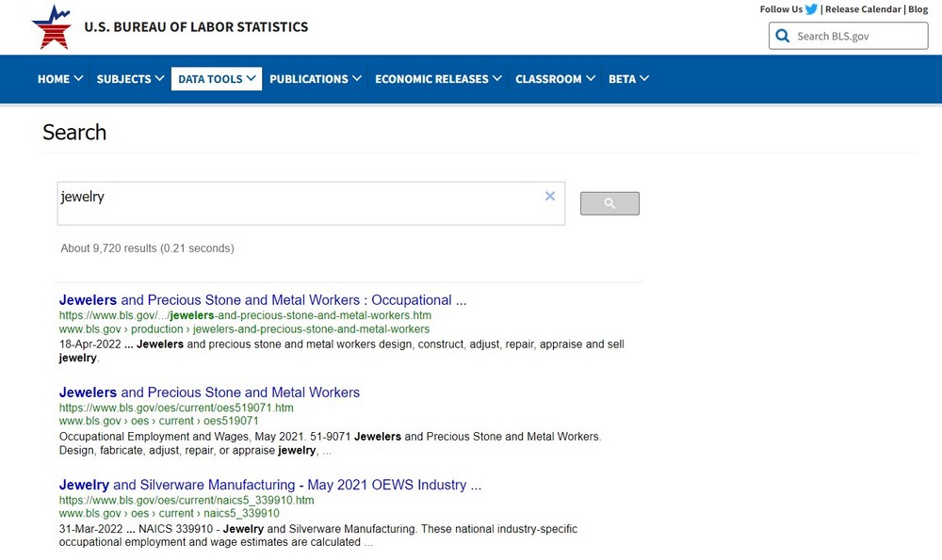Expand the CLASSROOM menu chevron
The image size is (942, 560).
[591, 79]
